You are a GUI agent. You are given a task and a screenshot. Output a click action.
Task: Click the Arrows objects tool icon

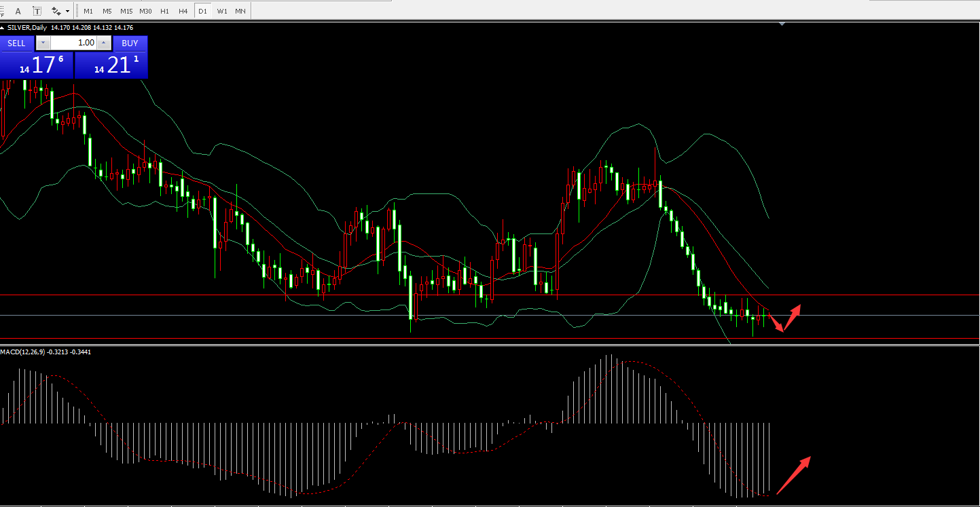56,11
